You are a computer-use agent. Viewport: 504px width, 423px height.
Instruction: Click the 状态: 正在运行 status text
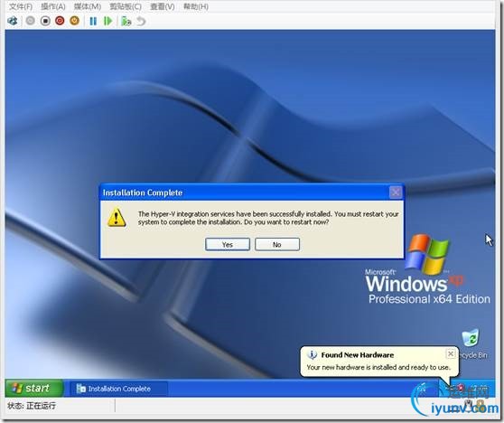pos(32,406)
